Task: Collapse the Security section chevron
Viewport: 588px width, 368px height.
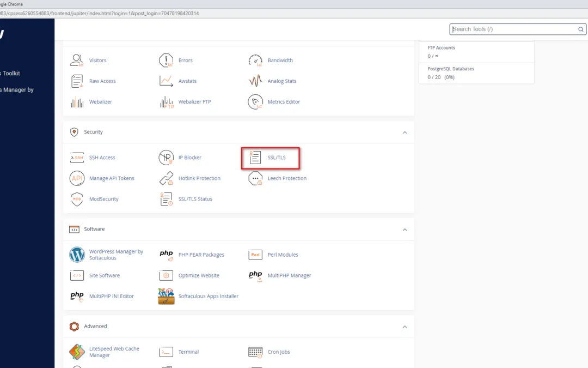Action: point(405,132)
